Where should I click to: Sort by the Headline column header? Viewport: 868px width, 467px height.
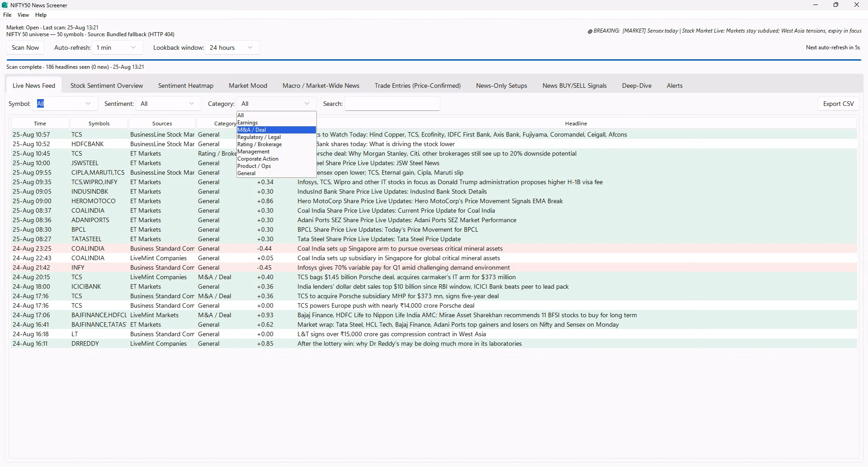click(576, 124)
